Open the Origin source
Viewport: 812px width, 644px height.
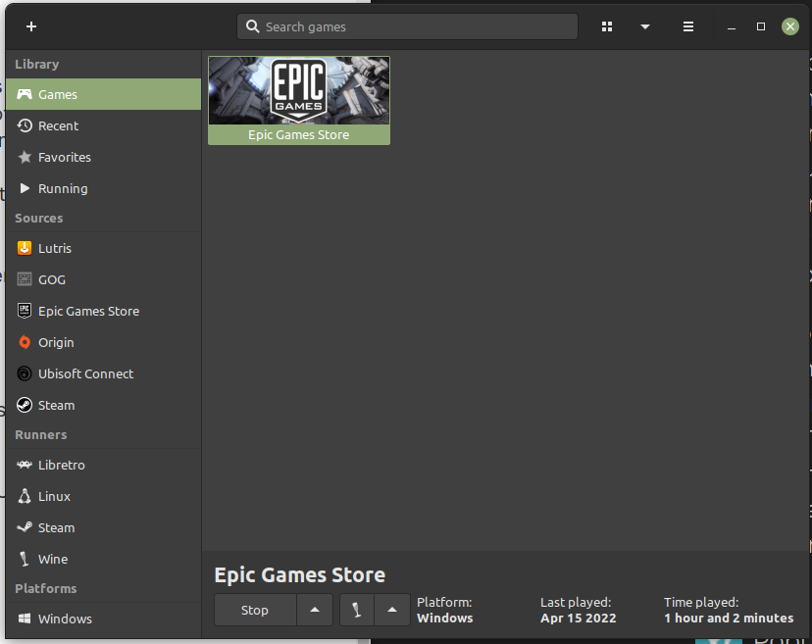(x=104, y=342)
